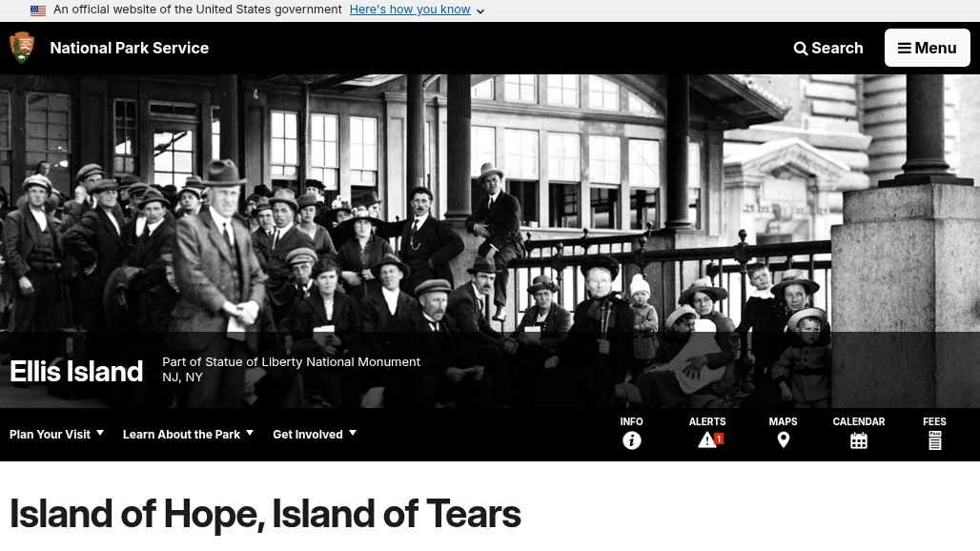Screen dimensions: 980x551
Task: Click the Search text in header
Action: [x=837, y=48]
